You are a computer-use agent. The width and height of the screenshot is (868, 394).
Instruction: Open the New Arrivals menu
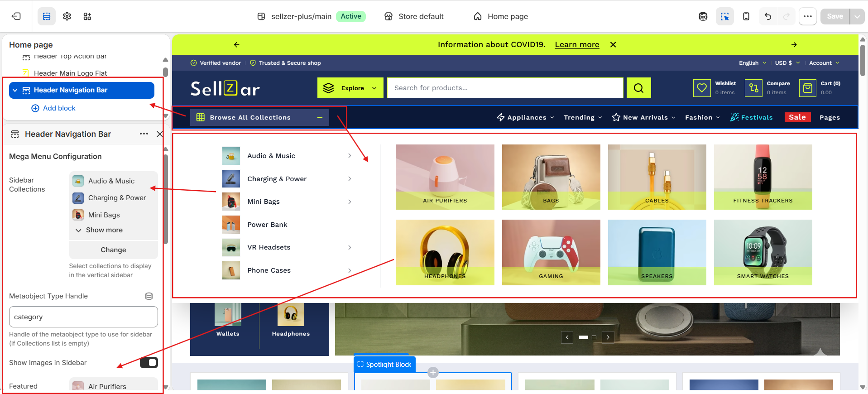click(x=643, y=117)
